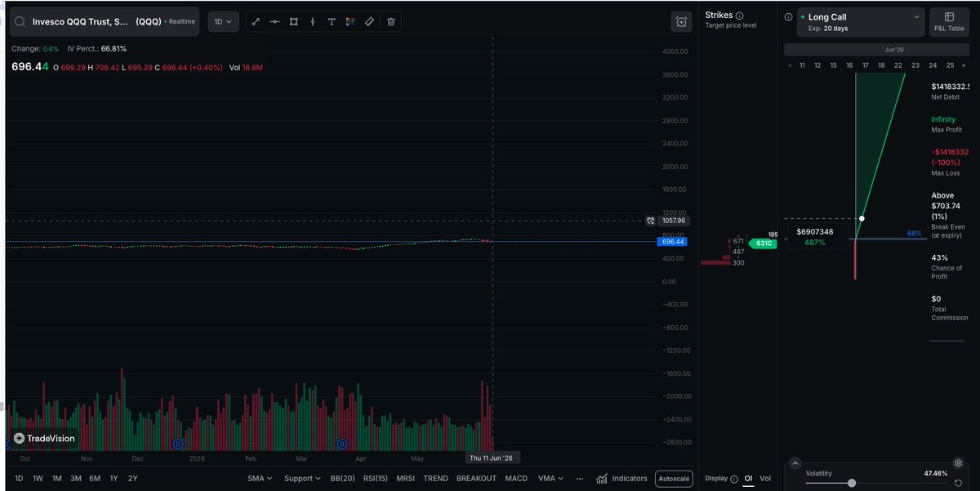Toggle the MRSI indicator
980x491 pixels.
(x=406, y=479)
